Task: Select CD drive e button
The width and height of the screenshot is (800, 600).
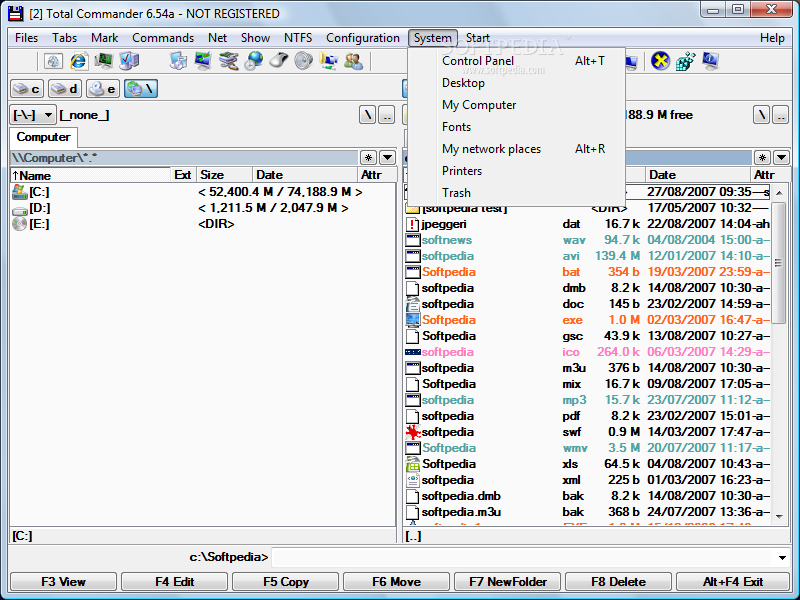Action: tap(103, 89)
